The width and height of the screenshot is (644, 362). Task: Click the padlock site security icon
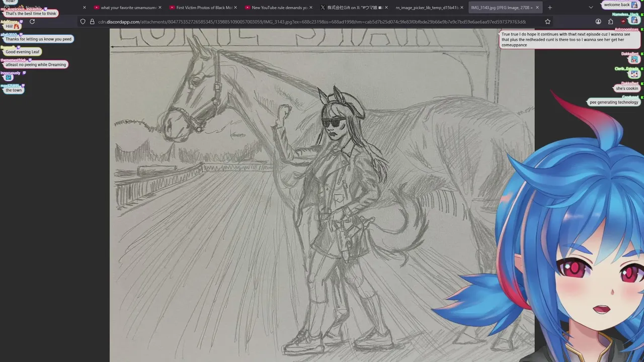coord(92,22)
